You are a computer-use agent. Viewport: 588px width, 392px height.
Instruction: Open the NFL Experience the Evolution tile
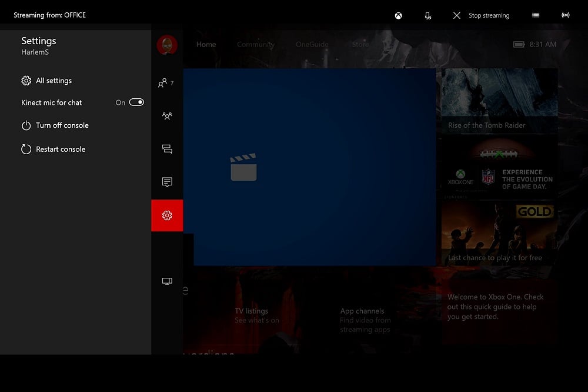pos(499,167)
